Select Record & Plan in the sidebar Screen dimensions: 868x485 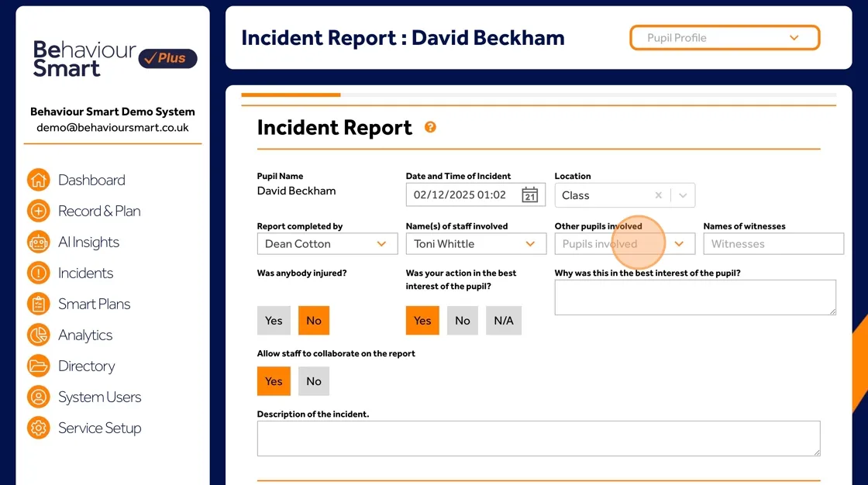tap(99, 211)
